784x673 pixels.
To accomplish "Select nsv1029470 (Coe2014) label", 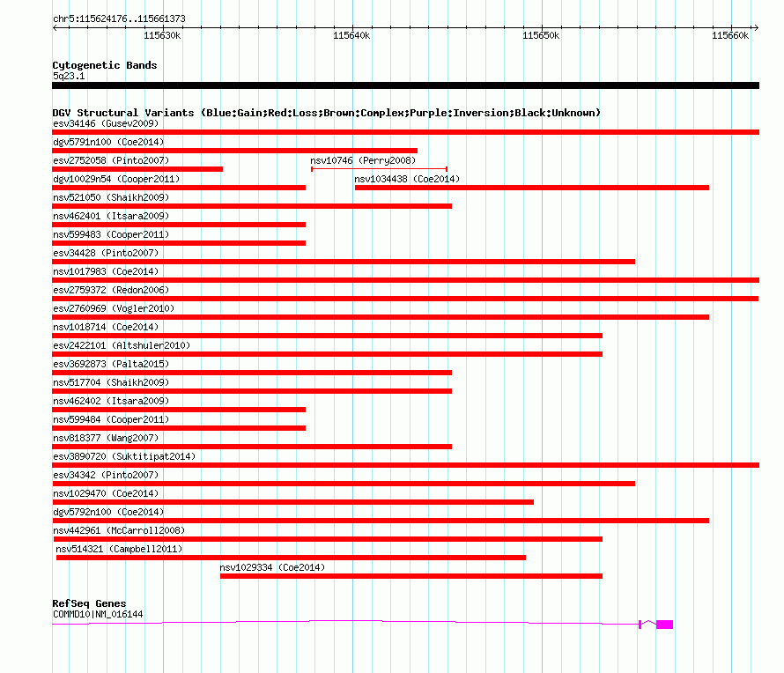I will 106,493.
